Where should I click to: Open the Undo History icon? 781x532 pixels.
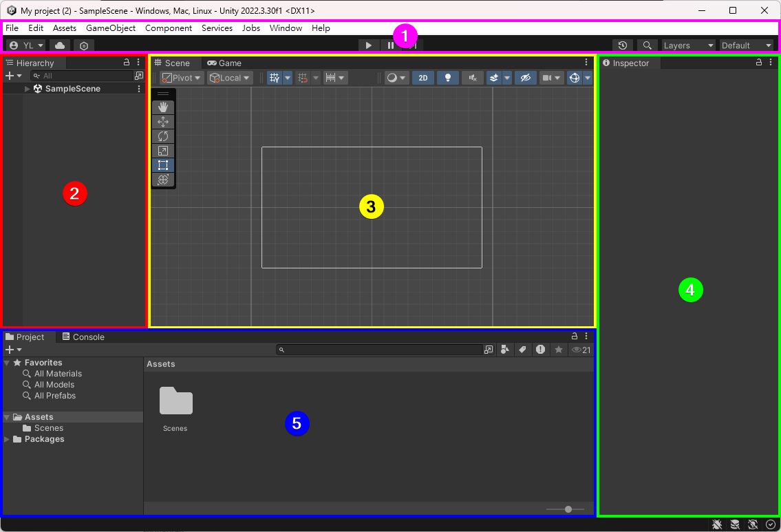(622, 45)
